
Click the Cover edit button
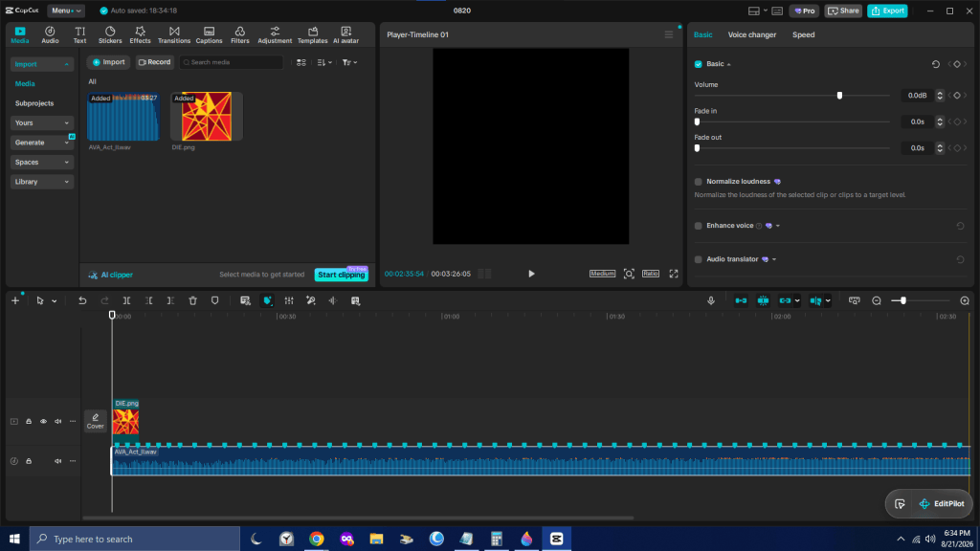pos(96,421)
